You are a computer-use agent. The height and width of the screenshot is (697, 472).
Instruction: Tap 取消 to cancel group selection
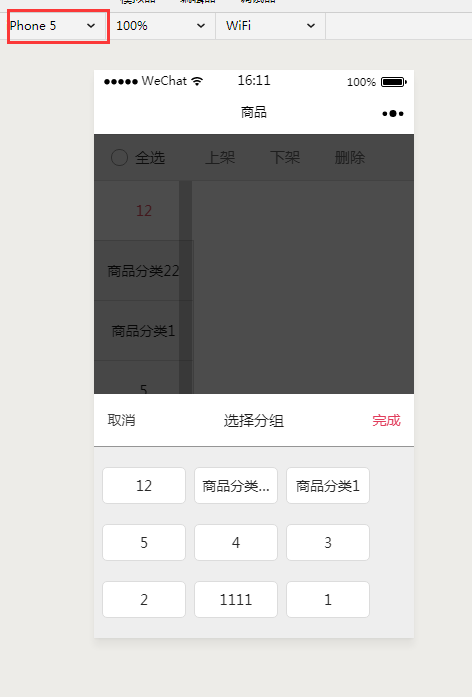pos(121,420)
